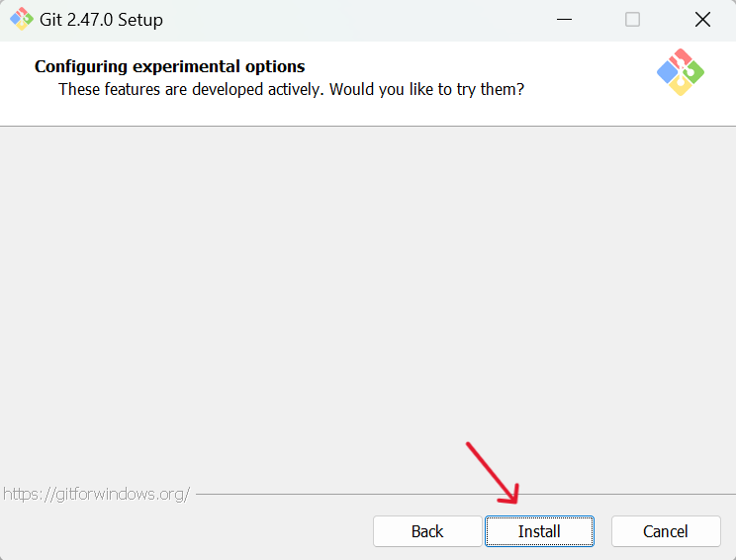Screen dimensions: 736x560
Task: Close the Git 2.47.0 Setup window
Action: 702,20
